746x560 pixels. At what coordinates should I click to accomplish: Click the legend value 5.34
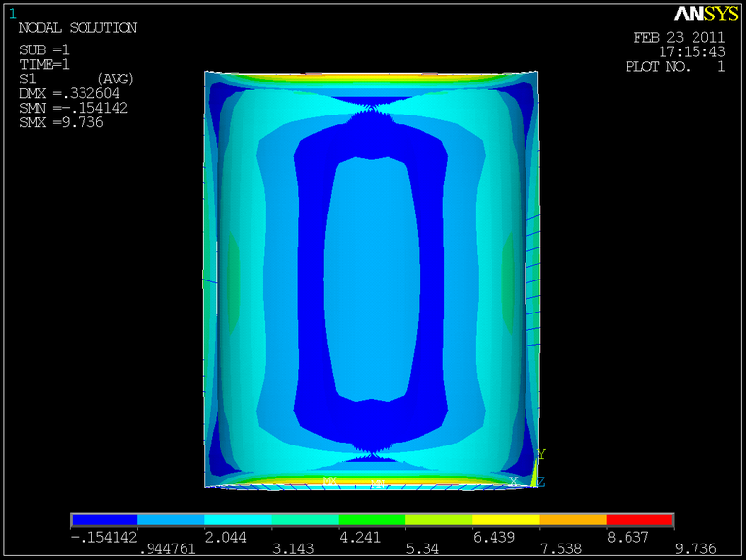[x=423, y=549]
